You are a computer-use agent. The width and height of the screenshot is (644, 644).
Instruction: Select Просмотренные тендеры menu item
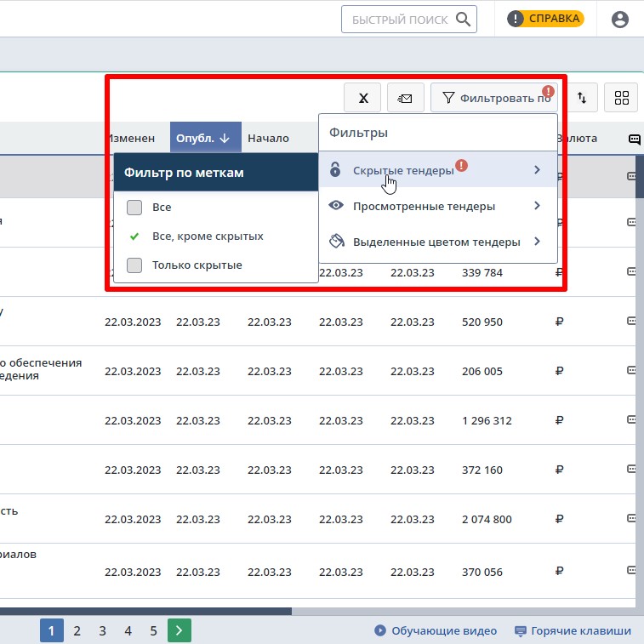pos(438,206)
